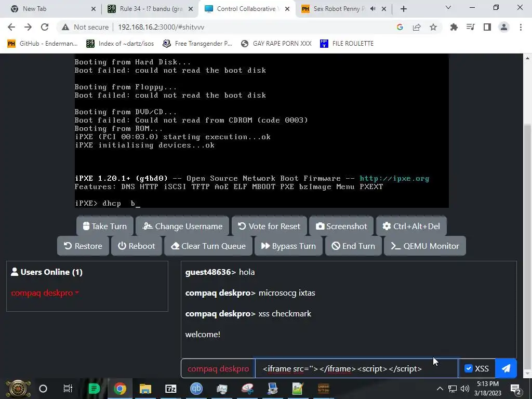Open the tab search chevron
Viewport: 532px width, 399px height.
448,7
